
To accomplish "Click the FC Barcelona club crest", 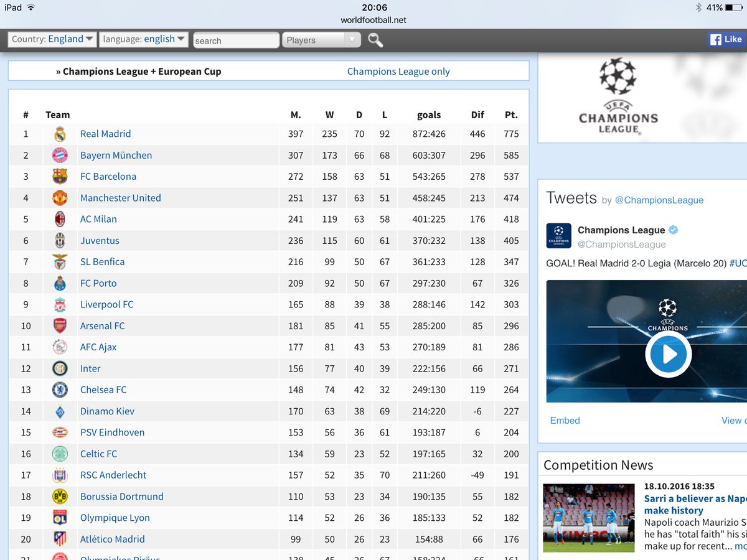I will pyautogui.click(x=60, y=176).
